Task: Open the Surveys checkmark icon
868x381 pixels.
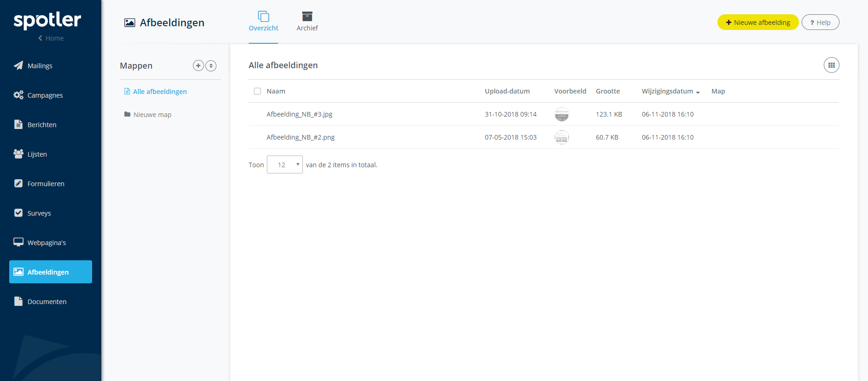Action: point(18,213)
